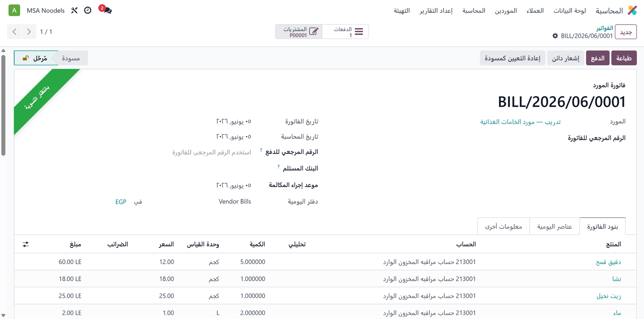Open the Purchases P00001 smart button
Image resolution: width=644 pixels, height=319 pixels.
point(299,32)
